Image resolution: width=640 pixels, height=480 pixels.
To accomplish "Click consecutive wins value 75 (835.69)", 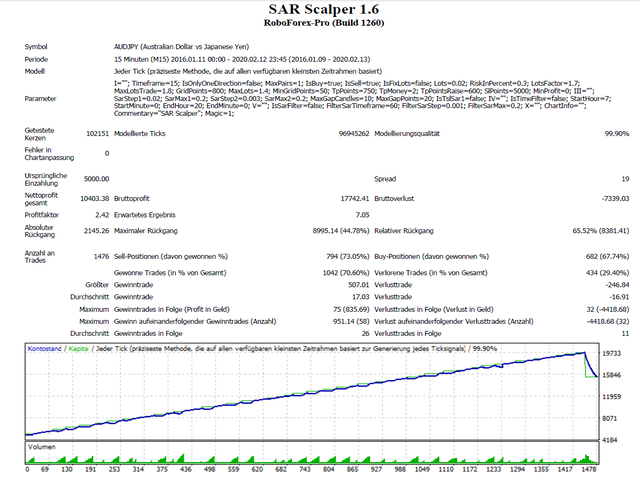I will click(x=351, y=309).
